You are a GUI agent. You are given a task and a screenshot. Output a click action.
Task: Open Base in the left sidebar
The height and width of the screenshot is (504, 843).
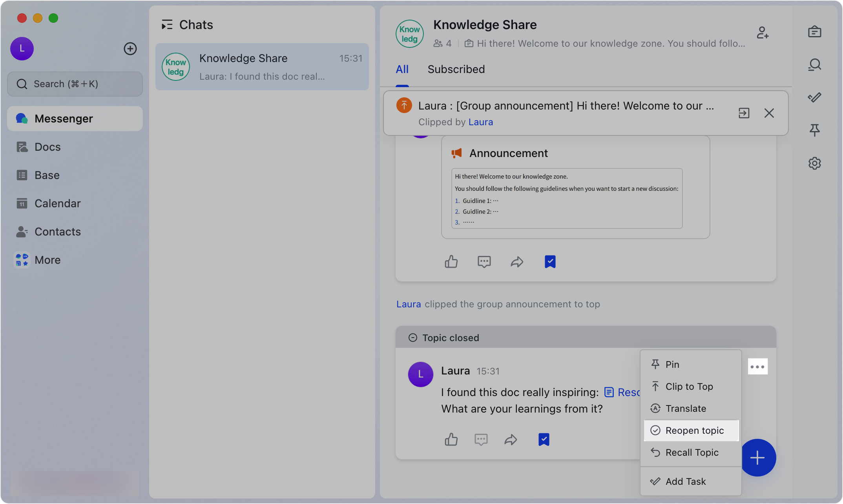coord(47,175)
